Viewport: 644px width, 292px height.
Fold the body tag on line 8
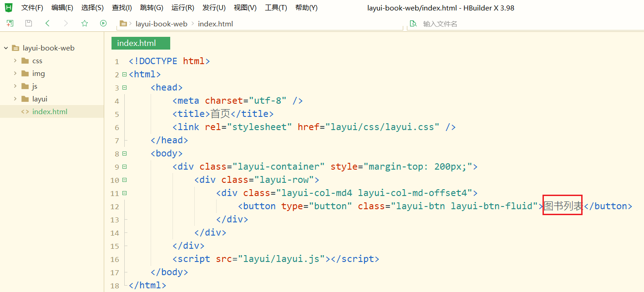click(124, 153)
